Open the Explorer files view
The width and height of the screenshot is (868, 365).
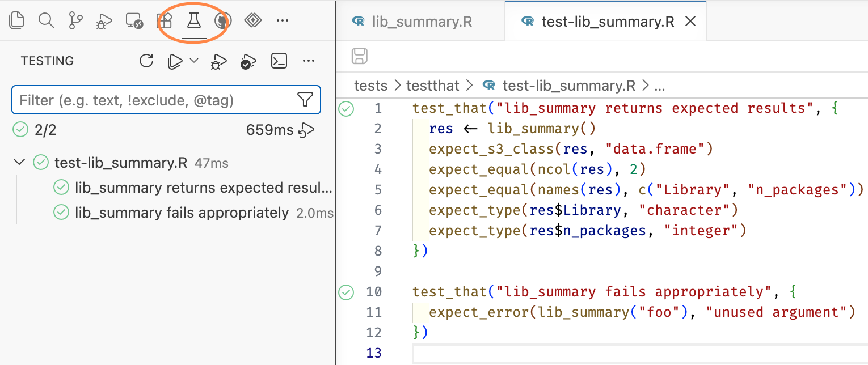(17, 21)
